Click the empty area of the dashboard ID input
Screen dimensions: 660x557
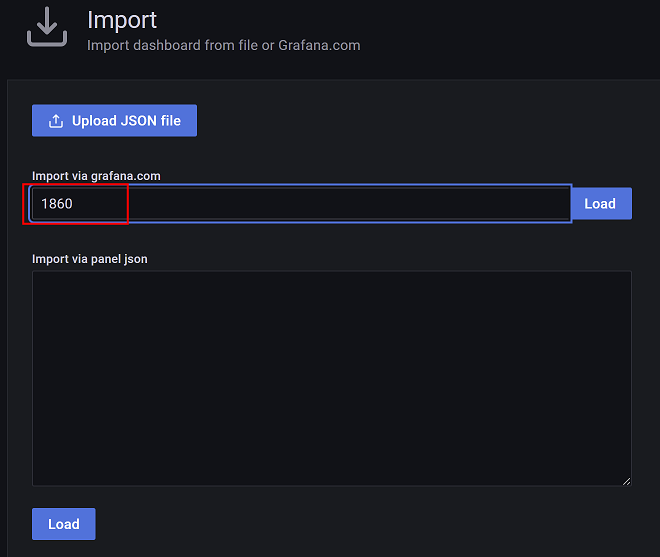(x=350, y=204)
